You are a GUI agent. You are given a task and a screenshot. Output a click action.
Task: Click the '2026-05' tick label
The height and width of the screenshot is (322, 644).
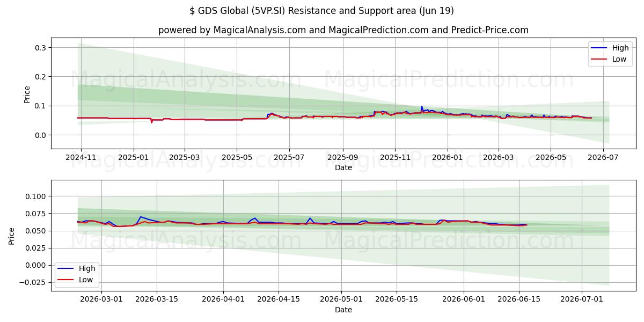551,158
